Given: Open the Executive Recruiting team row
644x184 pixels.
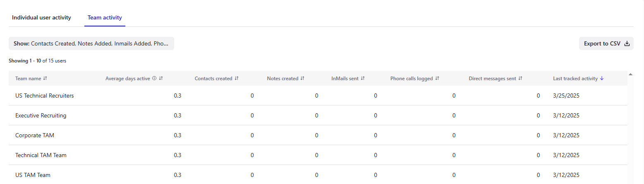Looking at the screenshot, I should [318, 115].
